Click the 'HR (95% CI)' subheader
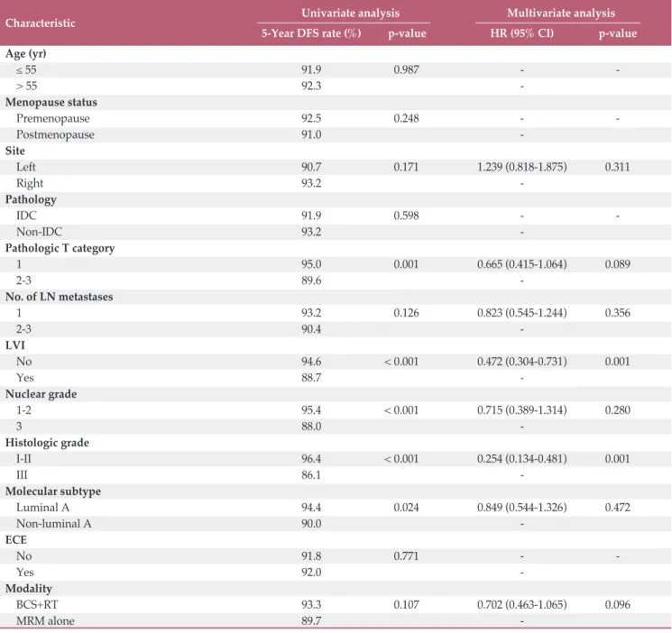 click(522, 33)
